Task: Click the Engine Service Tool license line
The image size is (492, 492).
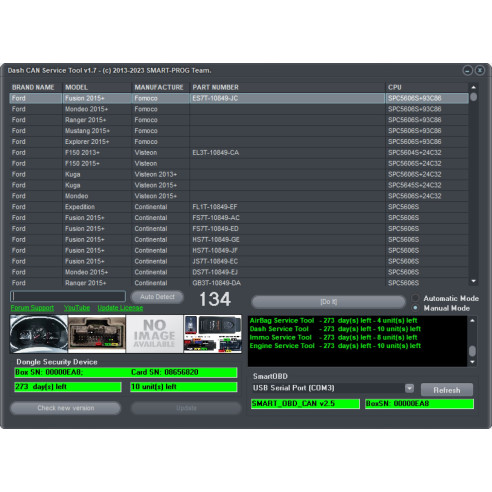Action: pos(335,346)
